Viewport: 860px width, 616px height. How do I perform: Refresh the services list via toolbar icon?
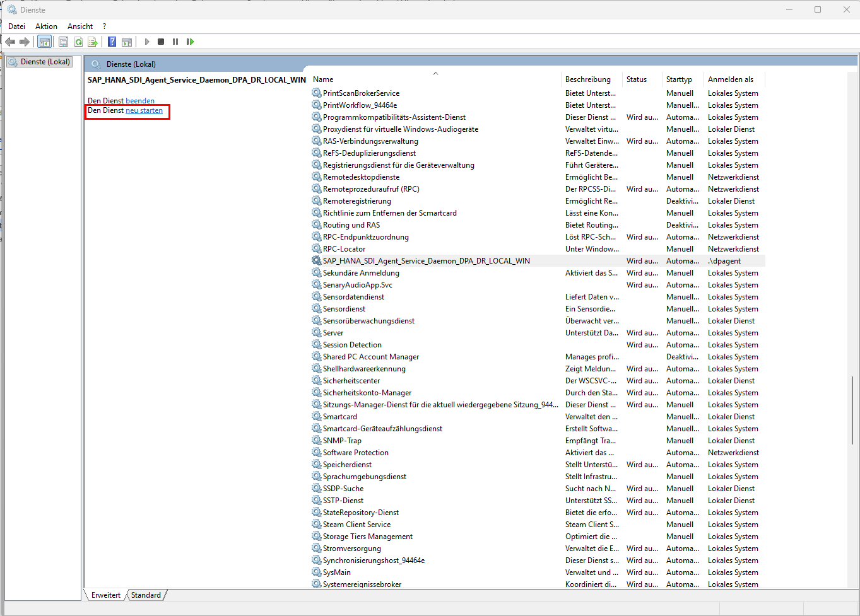coord(78,42)
